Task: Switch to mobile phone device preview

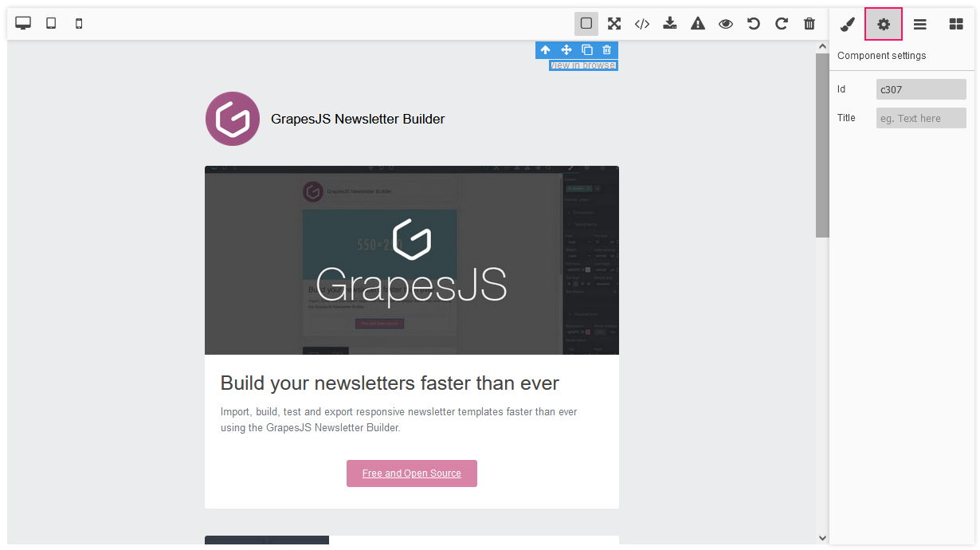Action: pyautogui.click(x=79, y=24)
